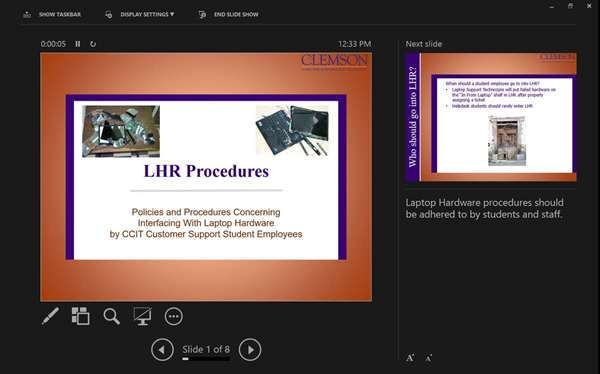600x374 pixels.
Task: Click the End Slide Show icon
Action: (x=202, y=15)
